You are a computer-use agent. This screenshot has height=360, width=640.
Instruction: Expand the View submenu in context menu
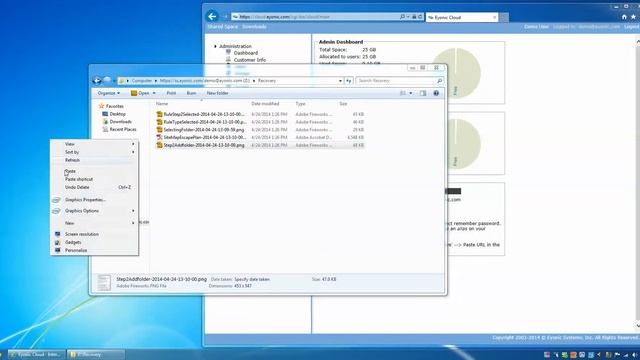(133, 144)
